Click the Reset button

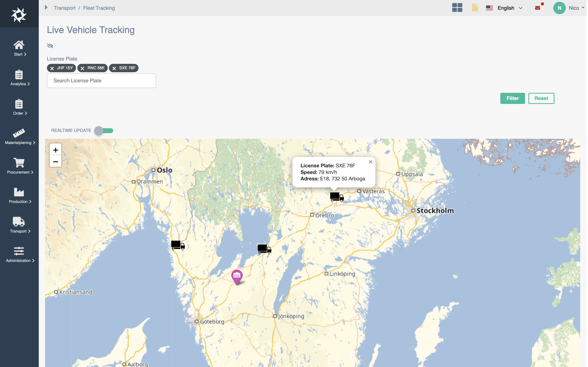[541, 98]
